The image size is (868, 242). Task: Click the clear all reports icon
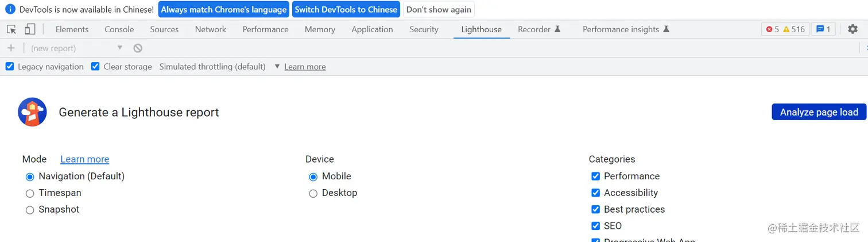pyautogui.click(x=138, y=48)
